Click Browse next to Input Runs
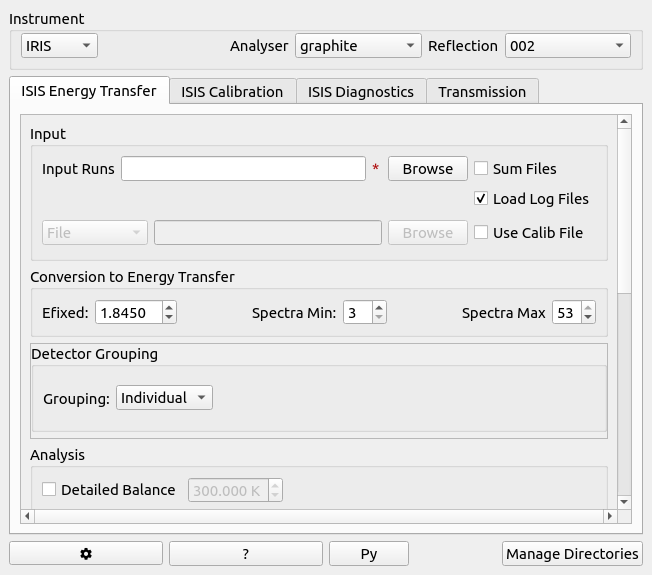Viewport: 652px width, 575px height. pos(428,169)
